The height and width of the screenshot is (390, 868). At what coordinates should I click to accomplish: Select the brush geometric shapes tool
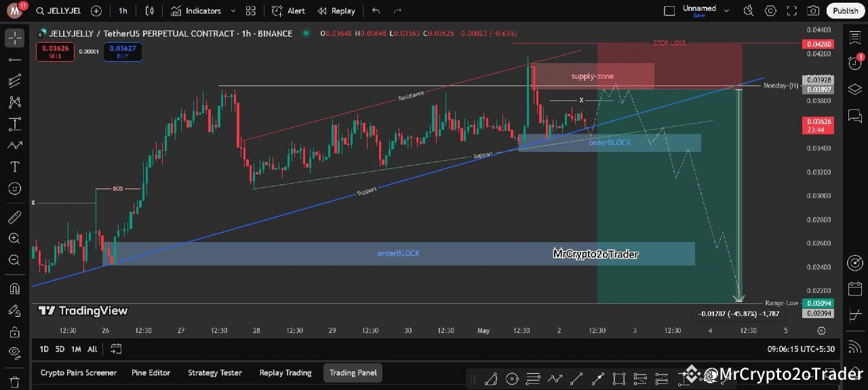coord(14,145)
